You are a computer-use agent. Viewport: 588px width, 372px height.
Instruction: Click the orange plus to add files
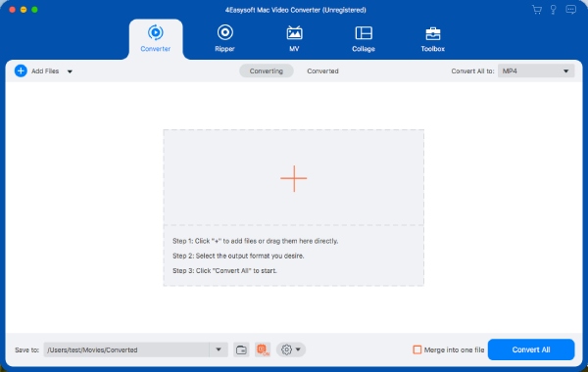click(x=294, y=178)
